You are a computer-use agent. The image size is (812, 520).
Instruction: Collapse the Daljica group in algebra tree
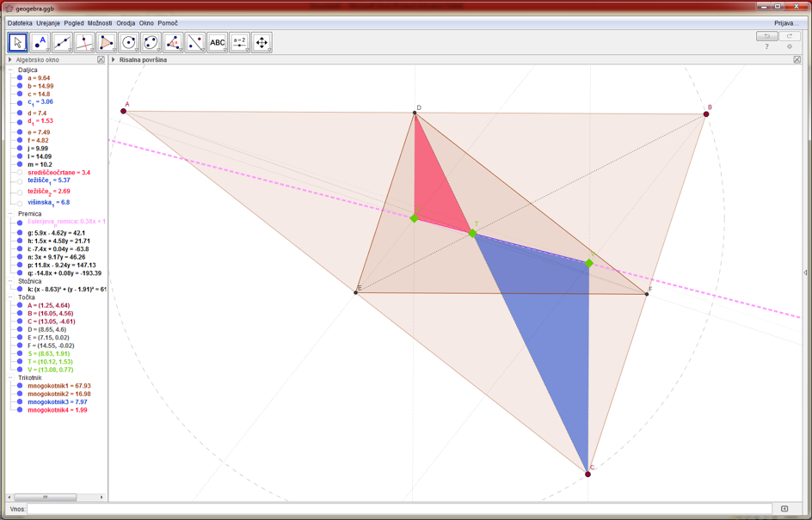11,70
